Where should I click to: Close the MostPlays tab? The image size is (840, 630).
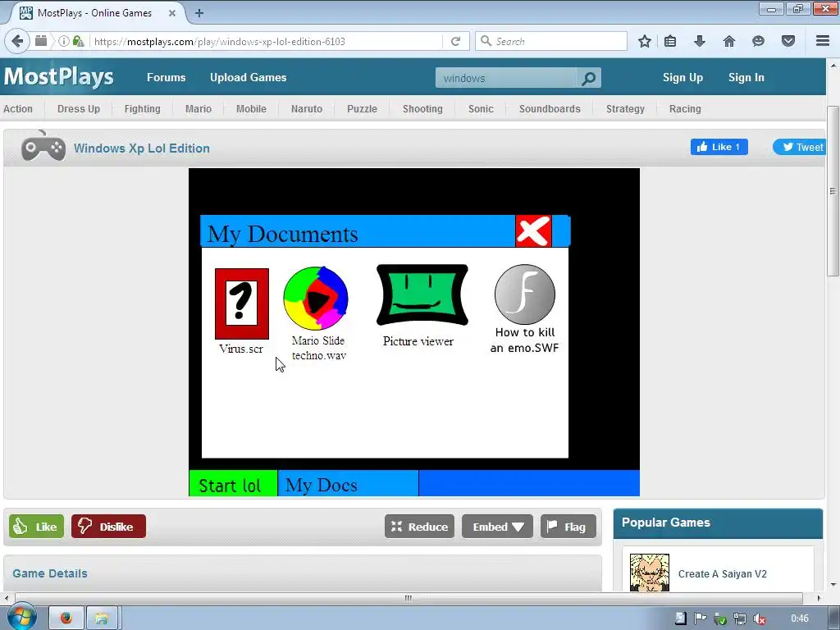(172, 13)
